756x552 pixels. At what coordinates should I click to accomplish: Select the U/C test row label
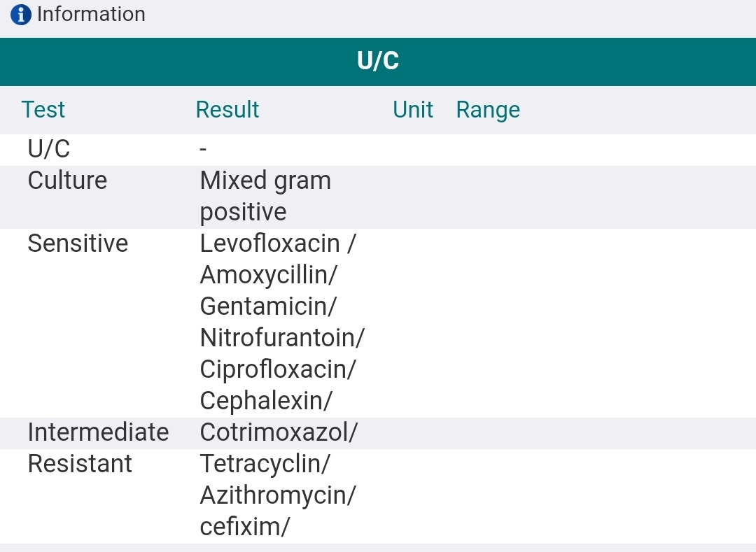point(49,149)
